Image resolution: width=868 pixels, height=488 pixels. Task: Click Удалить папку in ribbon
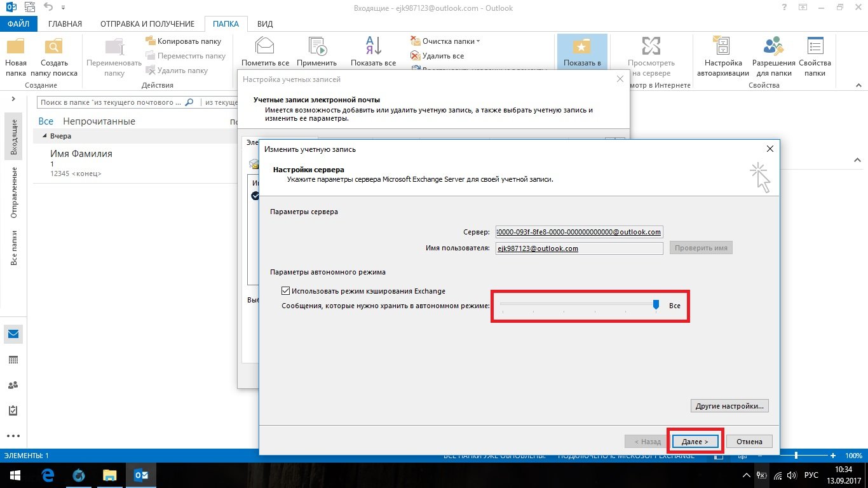pos(177,71)
